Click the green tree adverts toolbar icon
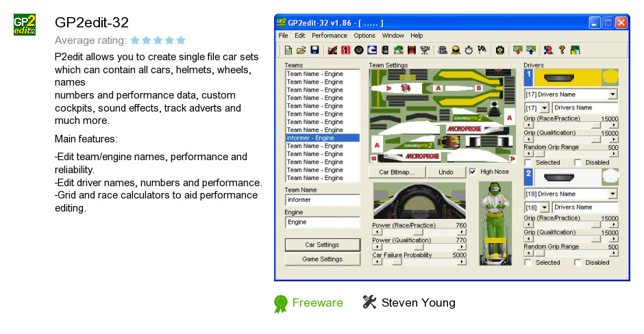 [399, 50]
